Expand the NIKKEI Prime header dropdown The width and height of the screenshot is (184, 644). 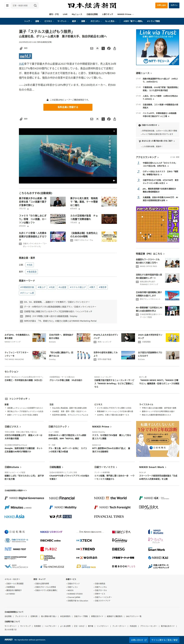click(126, 14)
